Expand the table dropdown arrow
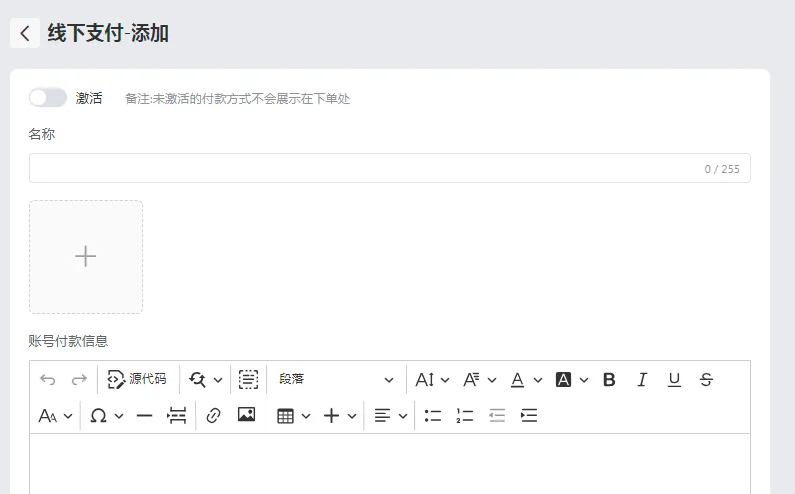Screen dimensions: 795x494 306,416
